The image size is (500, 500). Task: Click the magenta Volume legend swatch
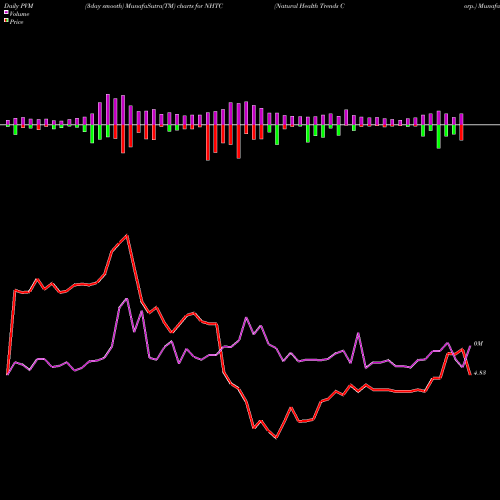click(x=6, y=12)
